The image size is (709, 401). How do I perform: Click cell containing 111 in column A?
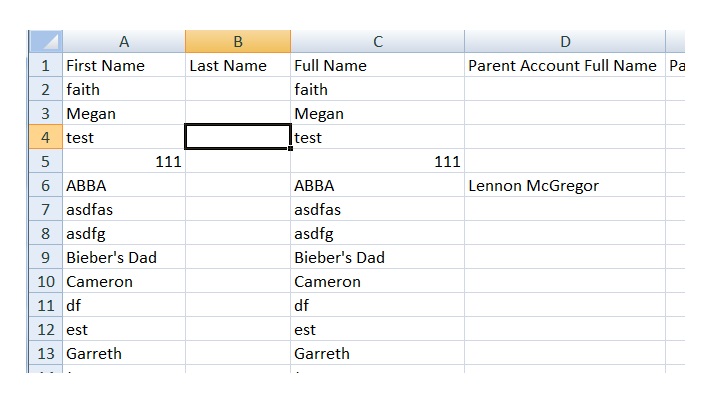(124, 161)
